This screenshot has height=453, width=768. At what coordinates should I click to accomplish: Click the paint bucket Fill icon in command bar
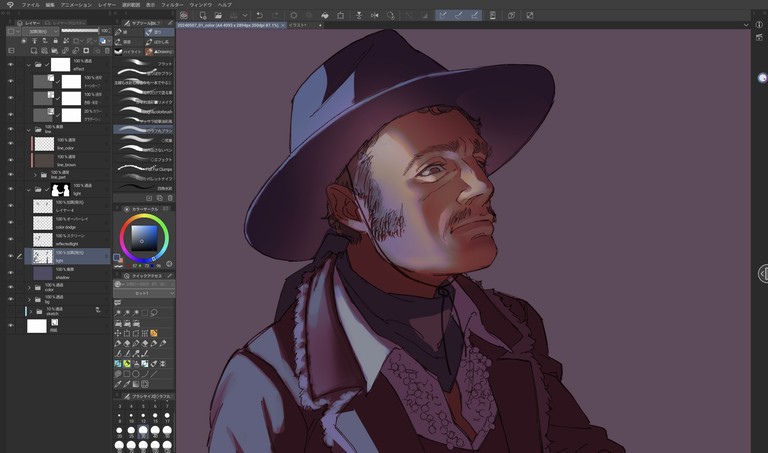pyautogui.click(x=324, y=15)
